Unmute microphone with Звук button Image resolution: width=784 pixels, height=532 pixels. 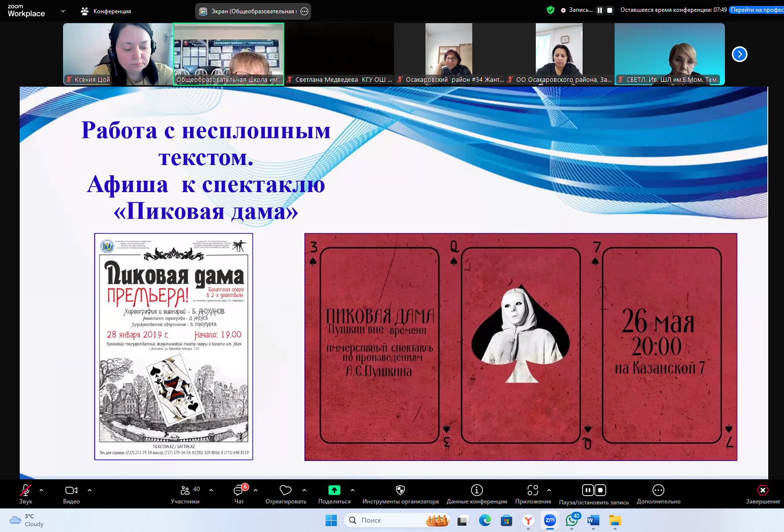click(x=26, y=491)
